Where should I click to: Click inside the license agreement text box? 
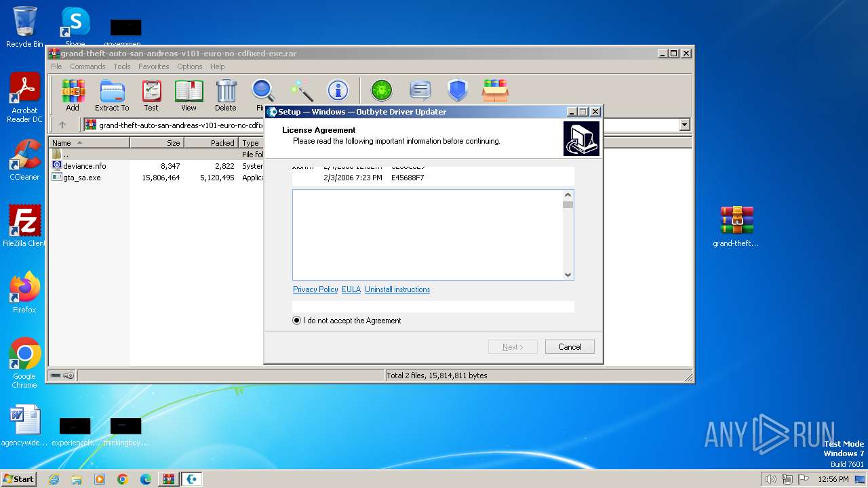click(428, 235)
